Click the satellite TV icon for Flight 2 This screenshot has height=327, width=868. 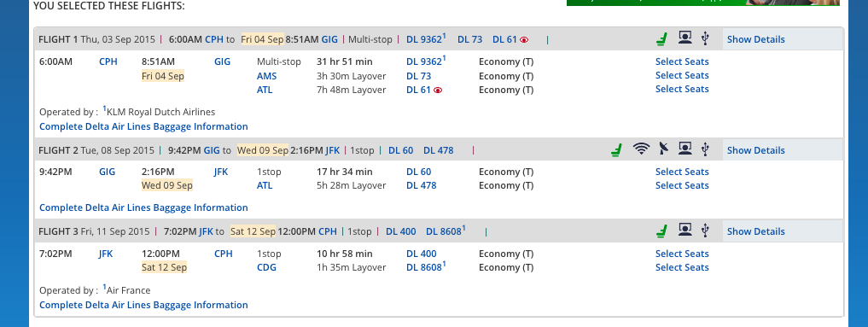pos(664,149)
